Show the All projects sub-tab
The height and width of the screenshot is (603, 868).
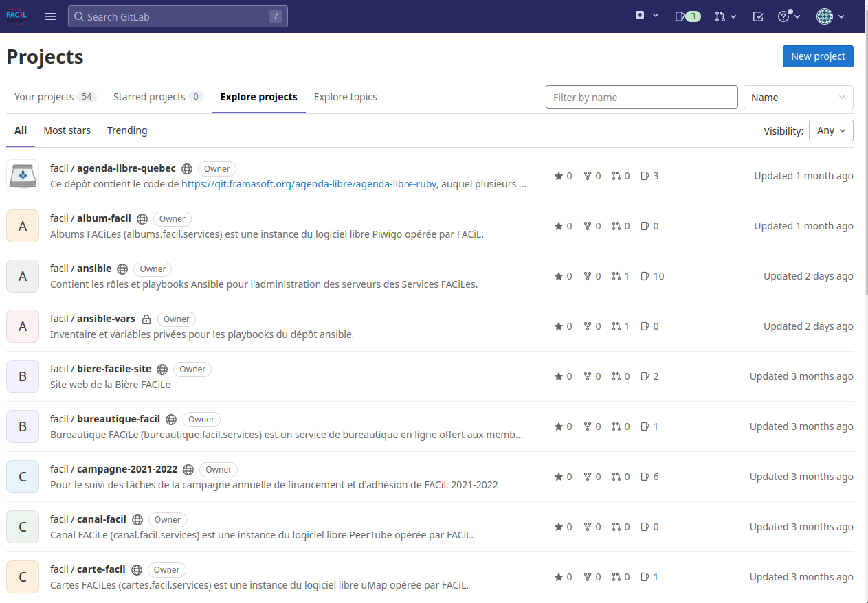tap(21, 130)
